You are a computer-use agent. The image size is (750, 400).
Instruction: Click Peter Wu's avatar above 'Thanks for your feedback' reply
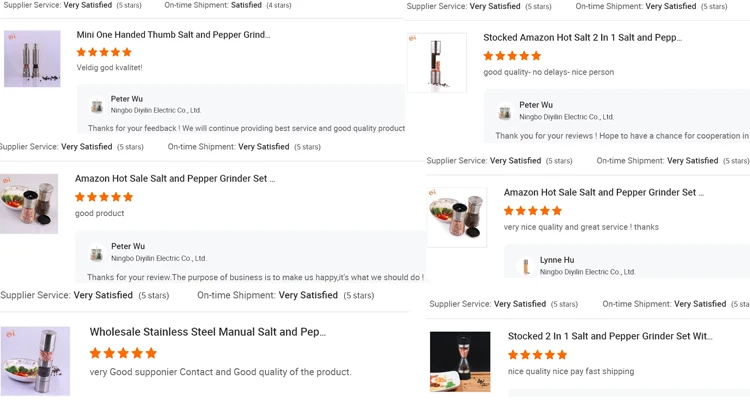click(x=97, y=105)
